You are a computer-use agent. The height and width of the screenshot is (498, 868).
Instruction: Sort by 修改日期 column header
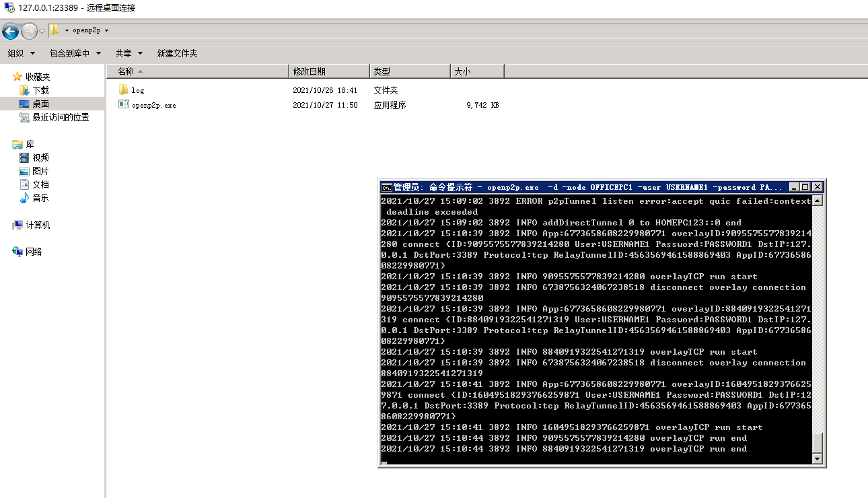(329, 71)
